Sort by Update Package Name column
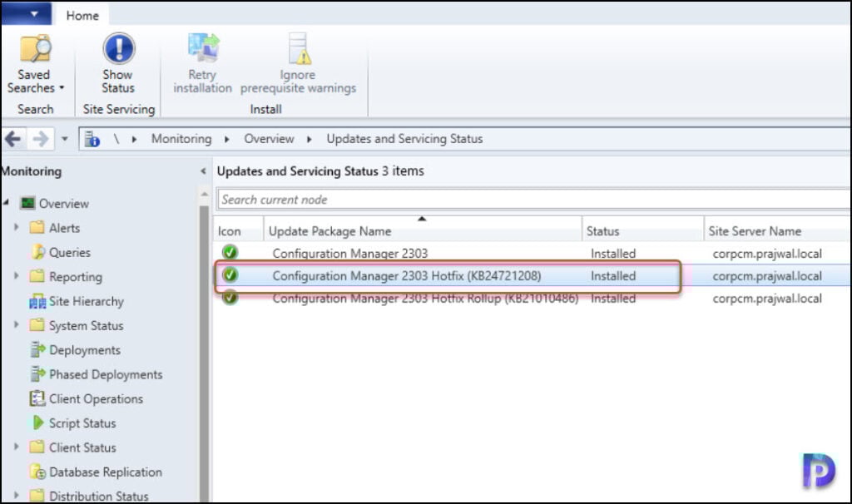The height and width of the screenshot is (504, 852). pyautogui.click(x=423, y=231)
